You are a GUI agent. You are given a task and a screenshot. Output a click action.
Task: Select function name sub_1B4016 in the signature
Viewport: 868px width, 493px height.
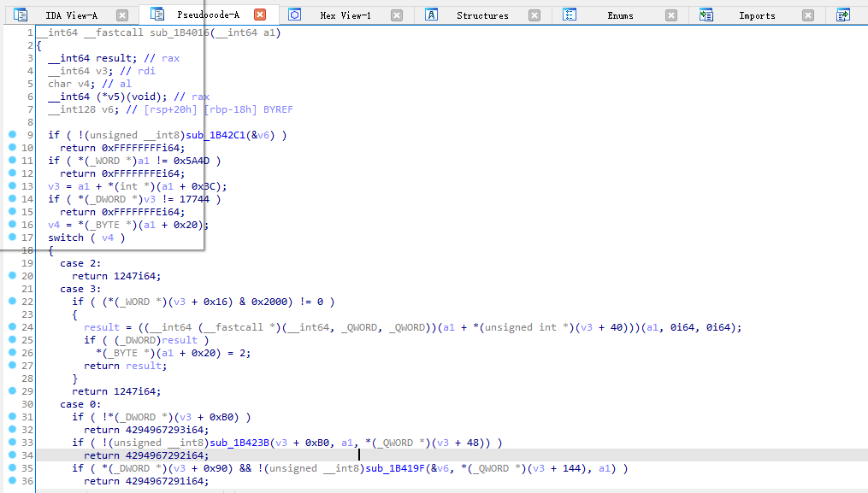click(174, 32)
